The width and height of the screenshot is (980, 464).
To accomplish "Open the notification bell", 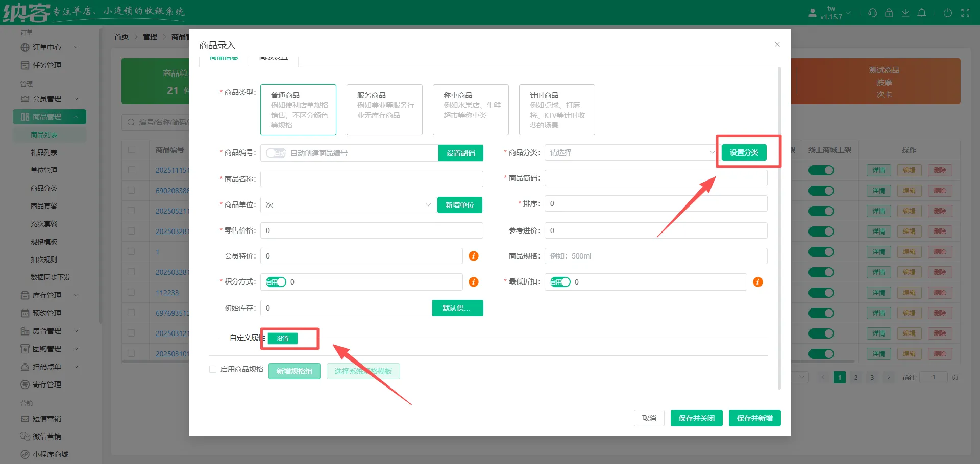I will point(922,13).
